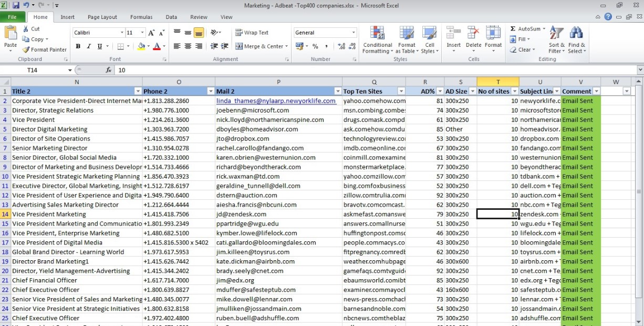Open the Font Color red swatch picker

158,46
